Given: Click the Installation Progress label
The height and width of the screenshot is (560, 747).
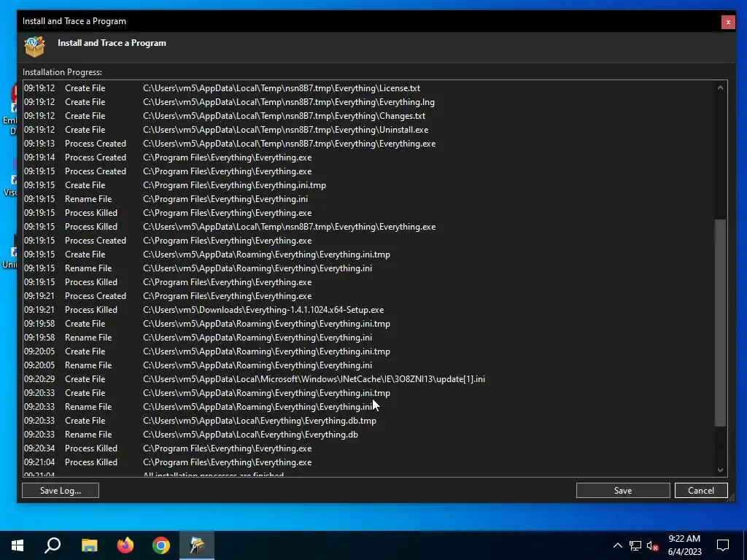Looking at the screenshot, I should click(x=63, y=72).
